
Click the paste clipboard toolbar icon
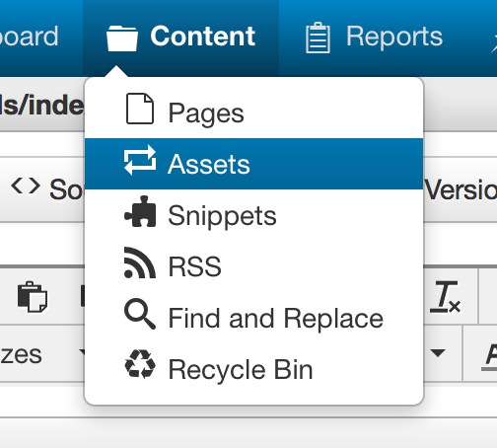pyautogui.click(x=33, y=297)
